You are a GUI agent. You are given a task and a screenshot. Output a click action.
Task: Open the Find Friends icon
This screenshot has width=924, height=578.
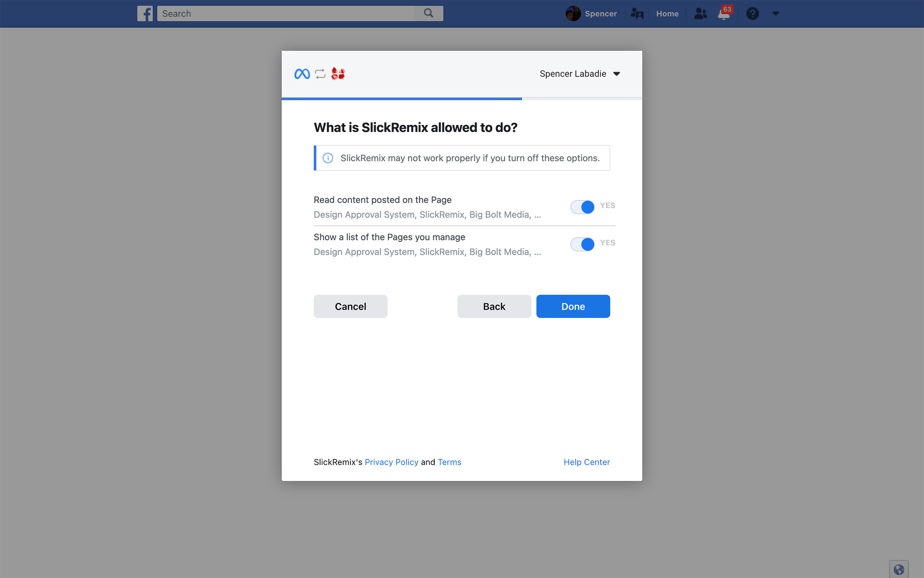coord(637,14)
